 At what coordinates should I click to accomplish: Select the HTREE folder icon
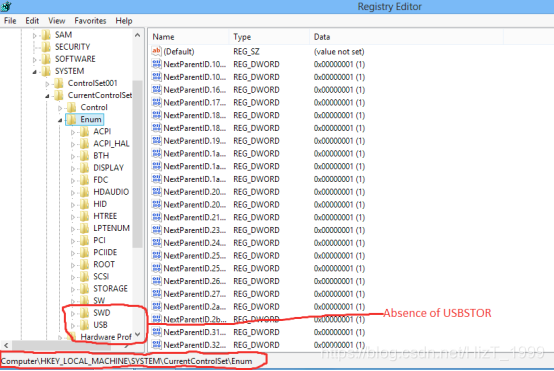(x=84, y=216)
